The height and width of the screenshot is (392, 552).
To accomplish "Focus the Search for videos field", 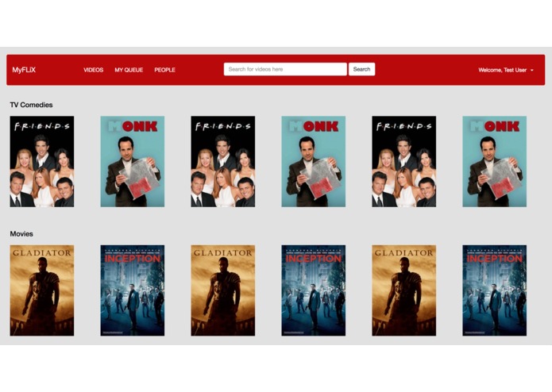I will [x=285, y=69].
